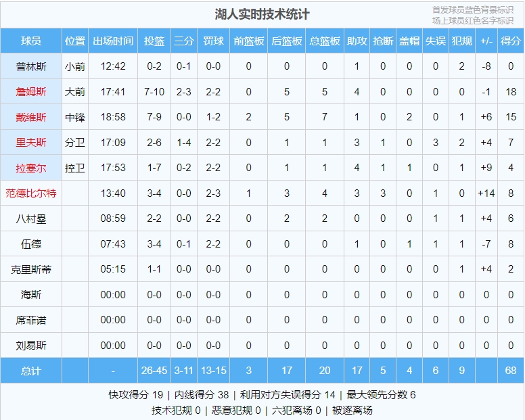Click the 被逐离场 summary text
This screenshot has width=525, height=420.
[x=352, y=411]
